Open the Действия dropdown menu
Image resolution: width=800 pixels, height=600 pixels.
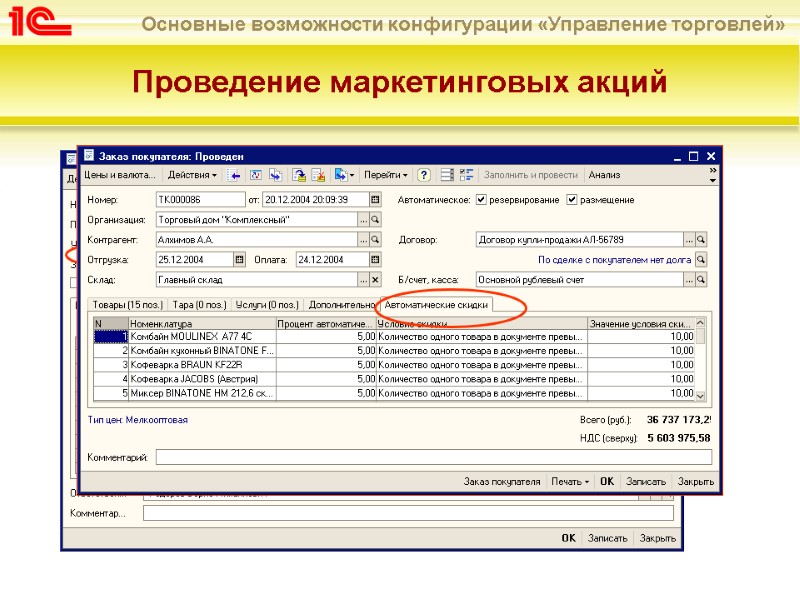coord(195,173)
